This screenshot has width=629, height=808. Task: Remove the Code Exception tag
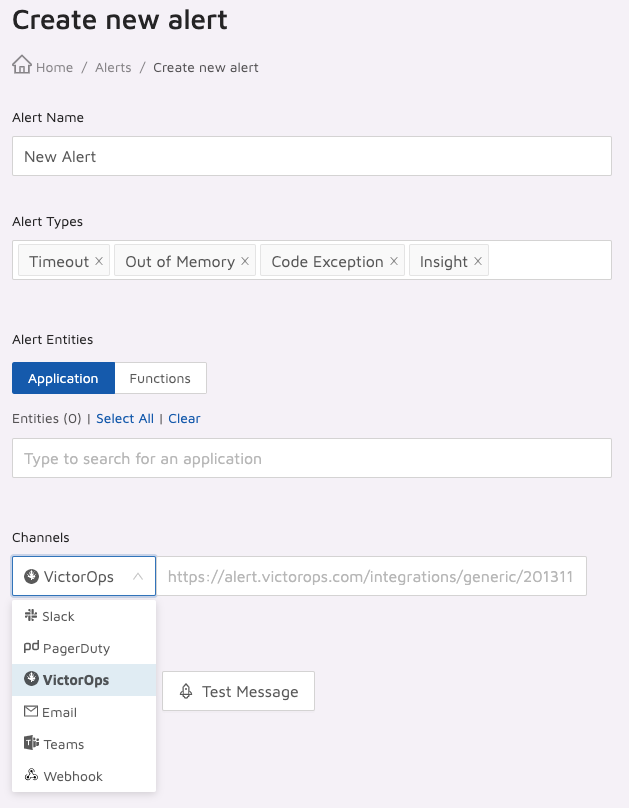point(394,261)
